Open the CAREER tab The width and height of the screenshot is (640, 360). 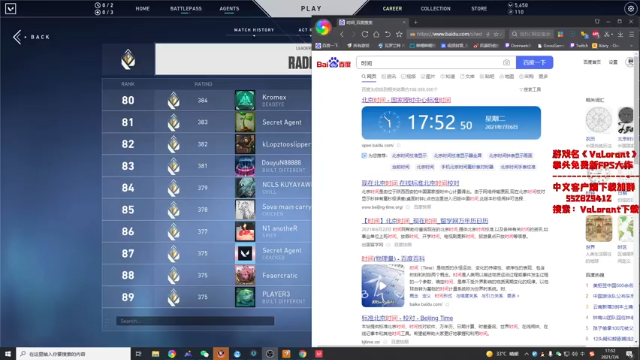392,9
